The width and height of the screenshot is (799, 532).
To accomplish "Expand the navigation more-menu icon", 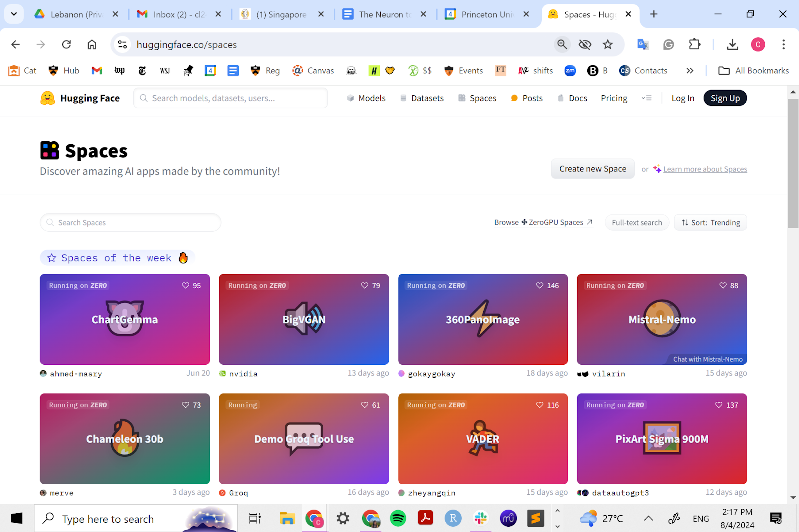I will click(647, 98).
